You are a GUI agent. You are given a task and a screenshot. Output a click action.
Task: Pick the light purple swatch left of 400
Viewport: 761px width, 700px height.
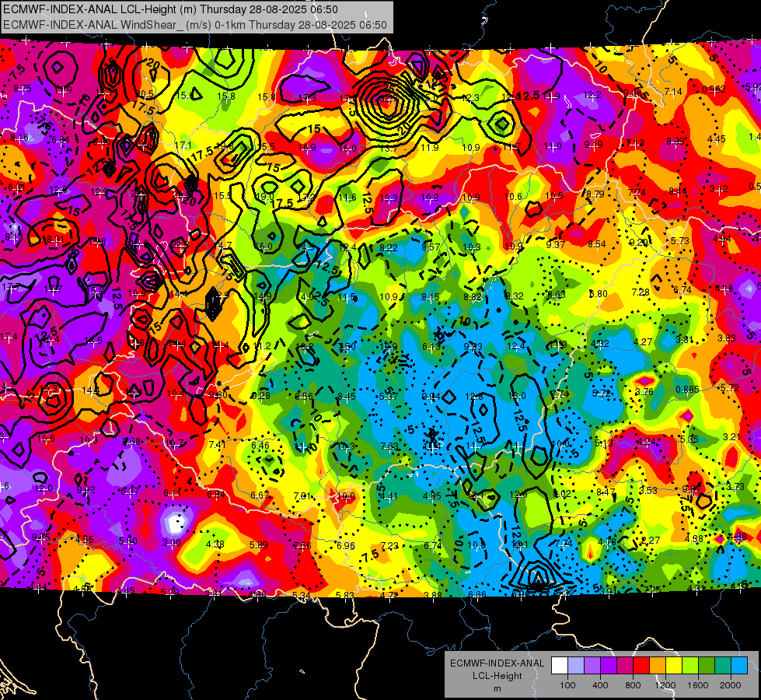click(592, 666)
